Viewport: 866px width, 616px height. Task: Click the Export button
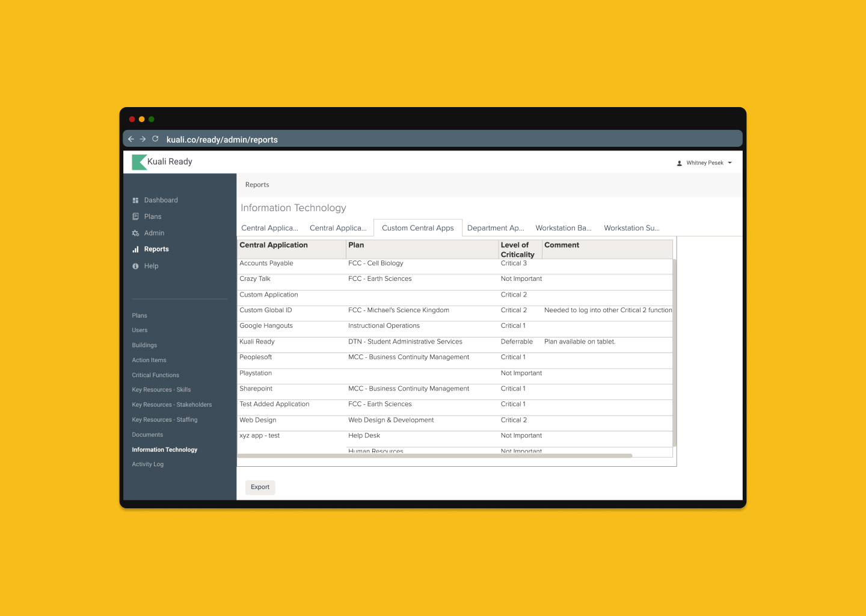260,487
